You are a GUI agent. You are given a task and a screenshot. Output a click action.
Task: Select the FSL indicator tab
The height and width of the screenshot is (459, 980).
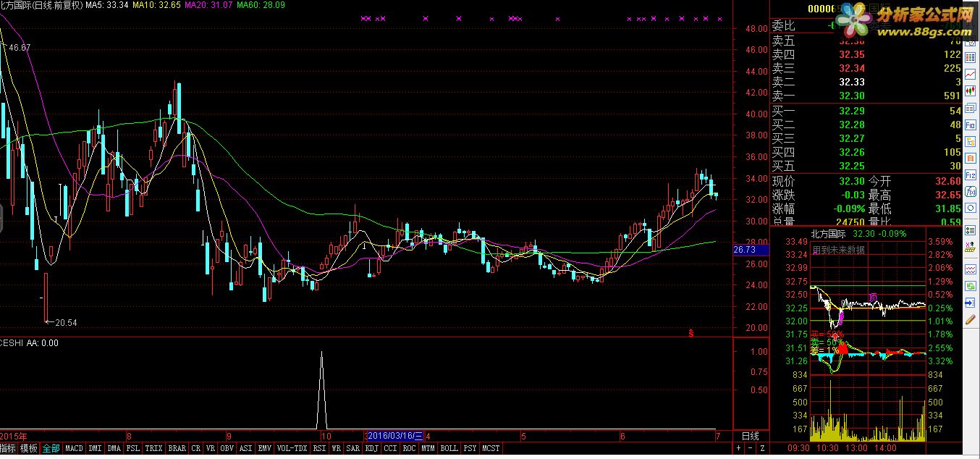[x=133, y=448]
